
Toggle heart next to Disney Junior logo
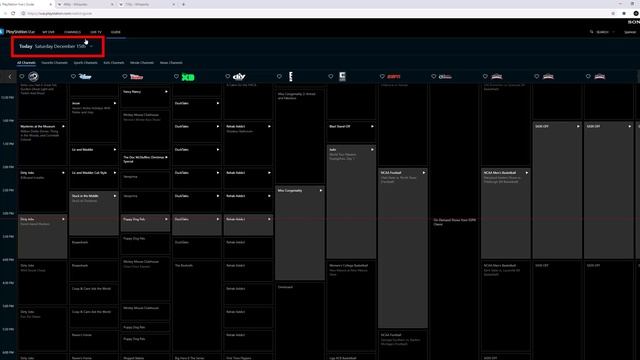point(125,76)
